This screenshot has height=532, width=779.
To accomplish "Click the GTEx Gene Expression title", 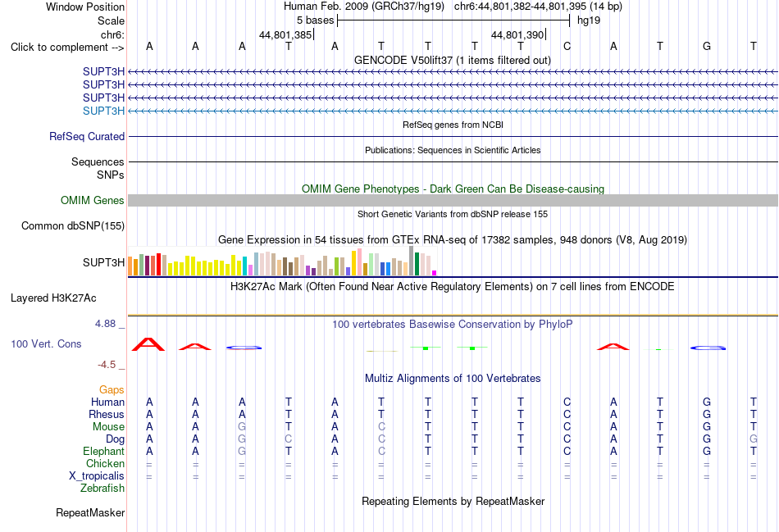I will tap(453, 240).
